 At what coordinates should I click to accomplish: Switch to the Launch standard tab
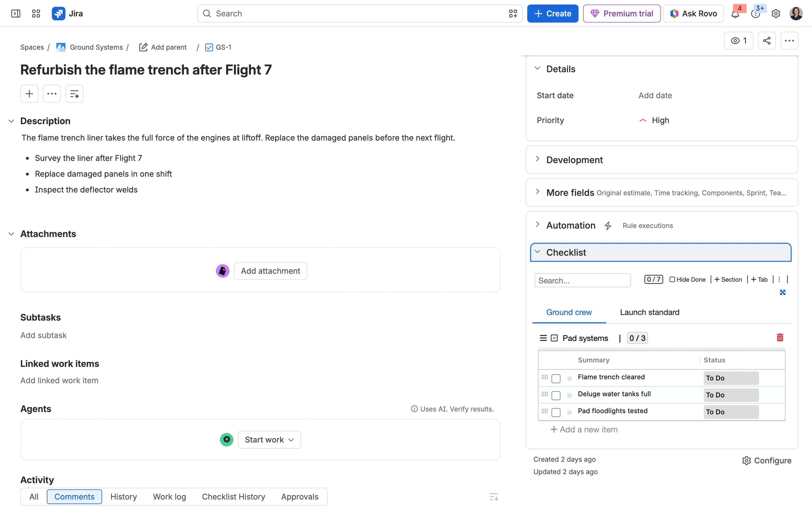coord(650,312)
